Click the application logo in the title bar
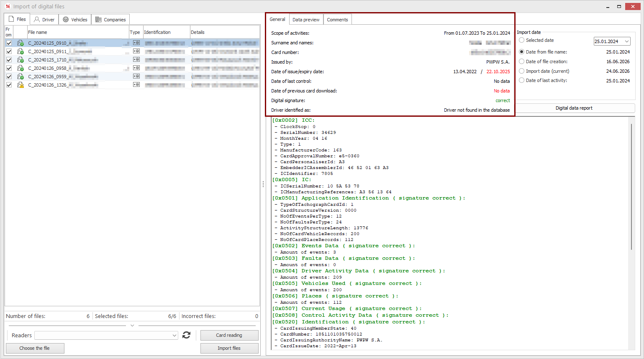Viewport: 644px width, 359px height. coord(8,6)
